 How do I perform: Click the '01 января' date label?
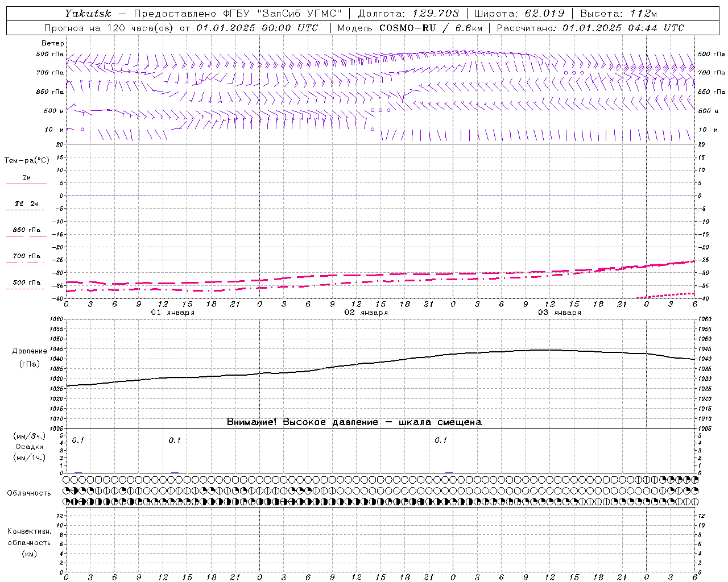[x=173, y=313]
